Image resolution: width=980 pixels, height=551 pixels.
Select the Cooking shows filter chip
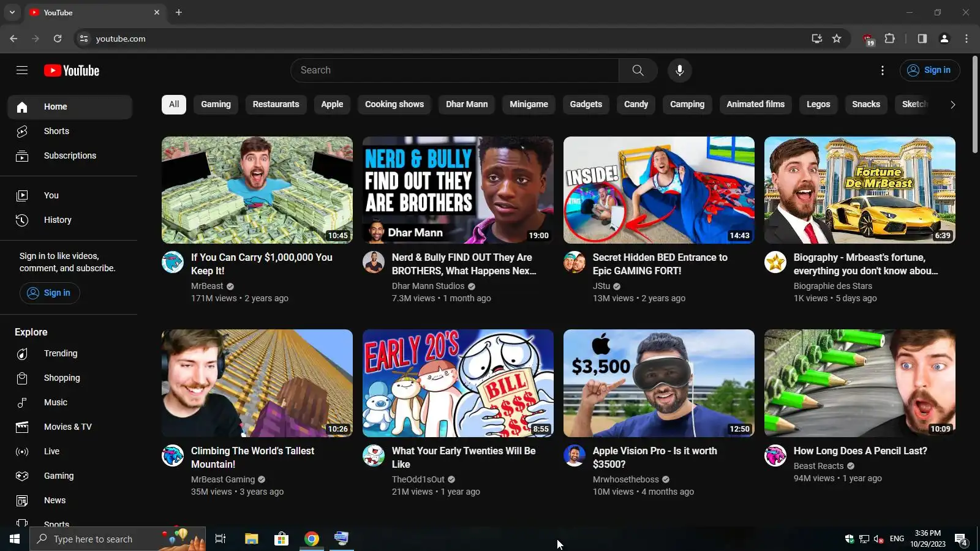[x=394, y=105]
